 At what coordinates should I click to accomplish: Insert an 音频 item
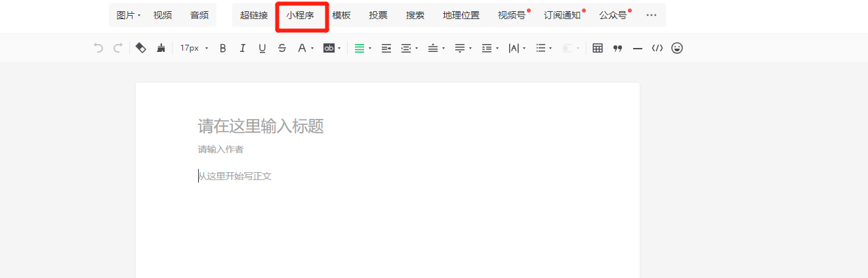tap(199, 15)
